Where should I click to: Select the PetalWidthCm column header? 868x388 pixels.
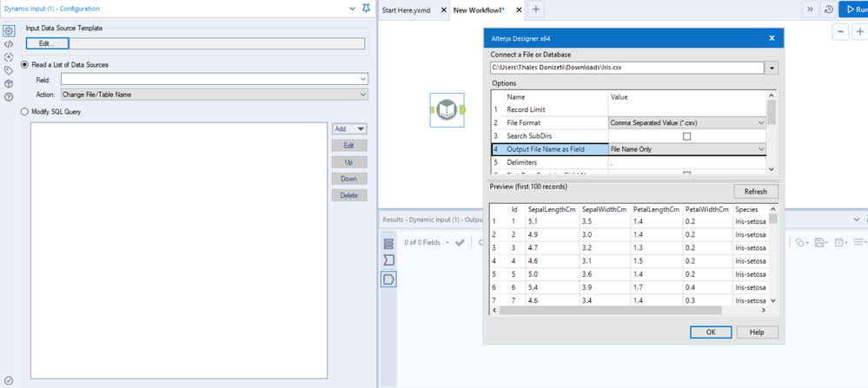click(x=707, y=209)
